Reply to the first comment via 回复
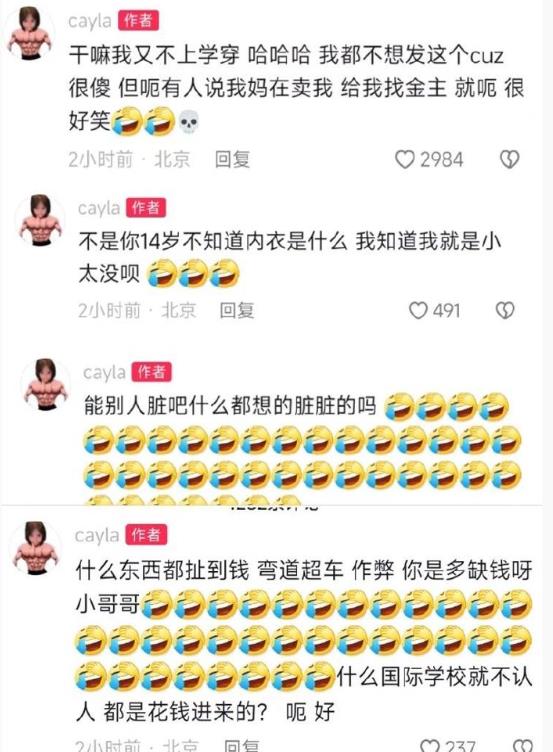This screenshot has width=553, height=752. click(233, 159)
